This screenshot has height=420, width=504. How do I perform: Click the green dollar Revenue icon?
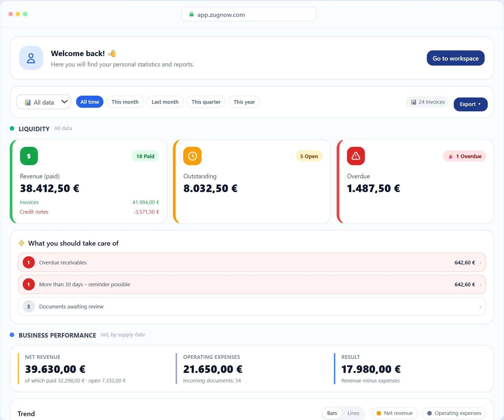point(29,156)
